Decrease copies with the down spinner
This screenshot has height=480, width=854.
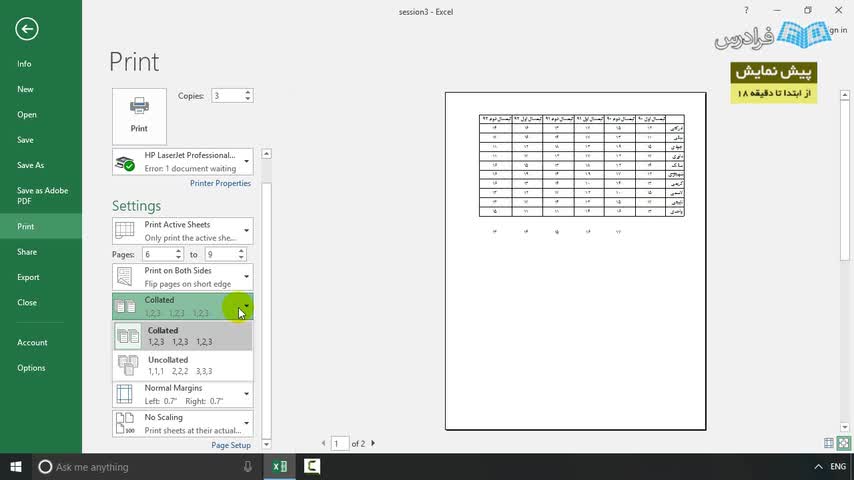[248, 100]
